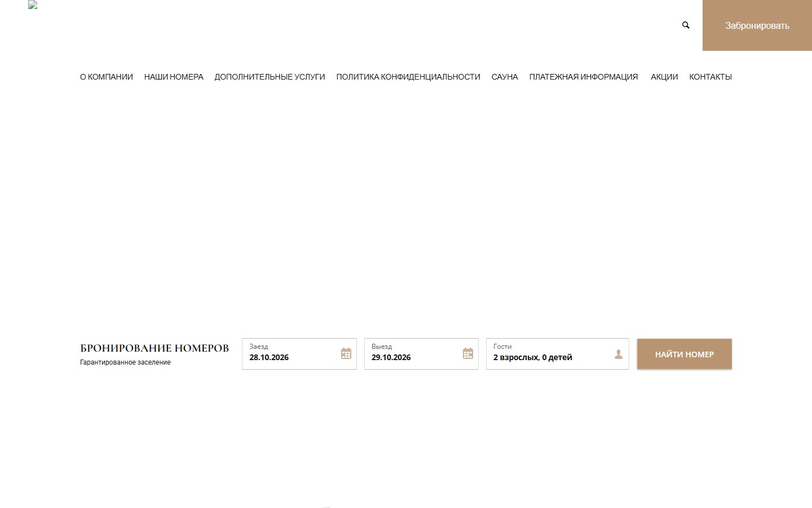Click the БРОНИРОВАНИЕ НОМЕРОВ heading
Screen dimensions: 812x508
coord(155,348)
